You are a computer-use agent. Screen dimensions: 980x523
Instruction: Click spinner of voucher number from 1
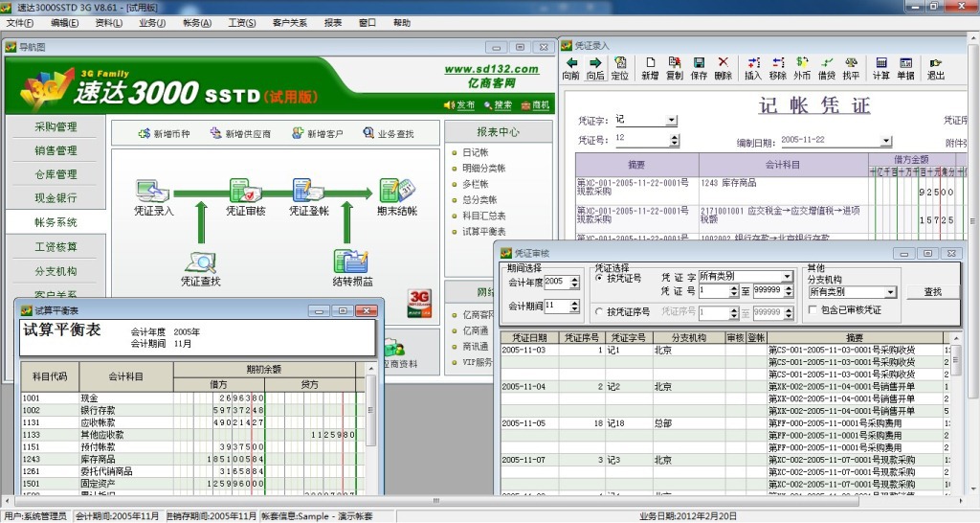(734, 291)
